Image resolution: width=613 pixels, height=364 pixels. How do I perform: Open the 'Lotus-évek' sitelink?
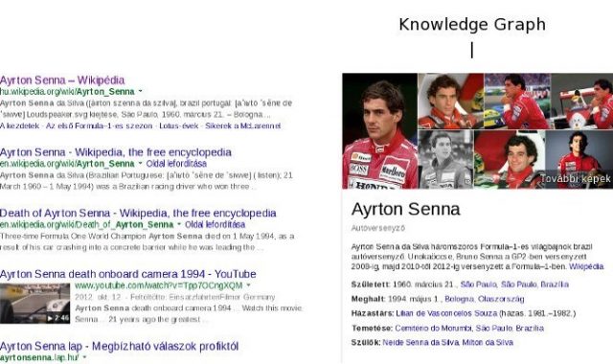[x=179, y=125]
